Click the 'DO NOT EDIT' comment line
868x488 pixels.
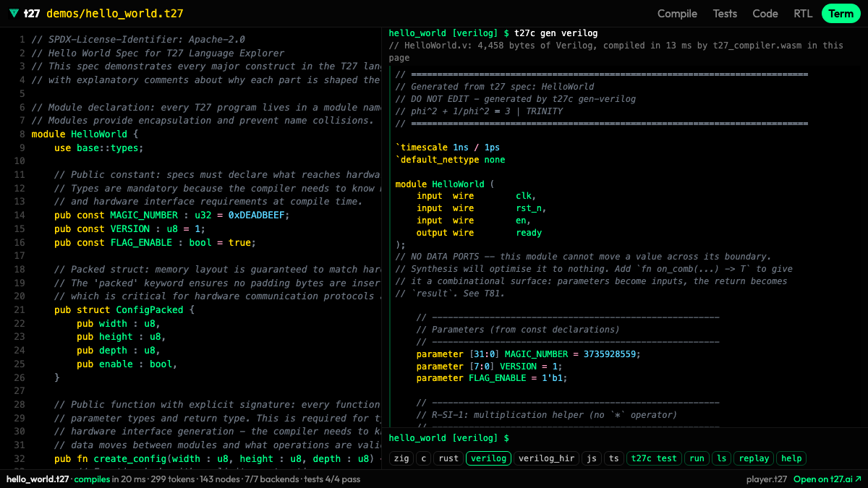pos(516,99)
